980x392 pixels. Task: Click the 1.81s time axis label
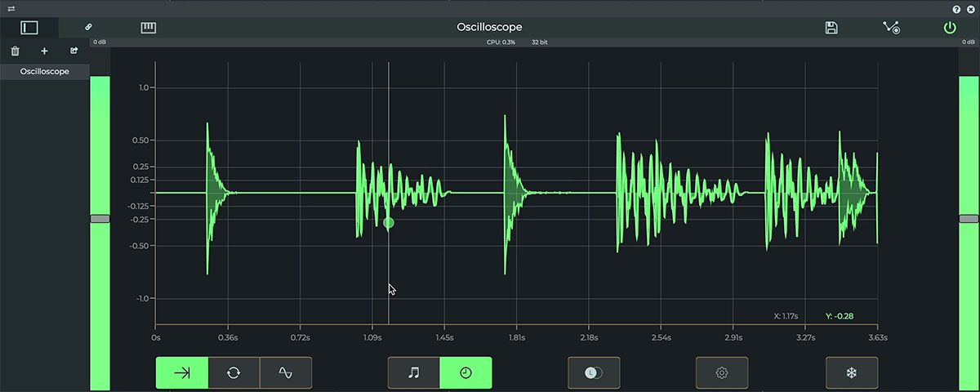click(x=516, y=336)
